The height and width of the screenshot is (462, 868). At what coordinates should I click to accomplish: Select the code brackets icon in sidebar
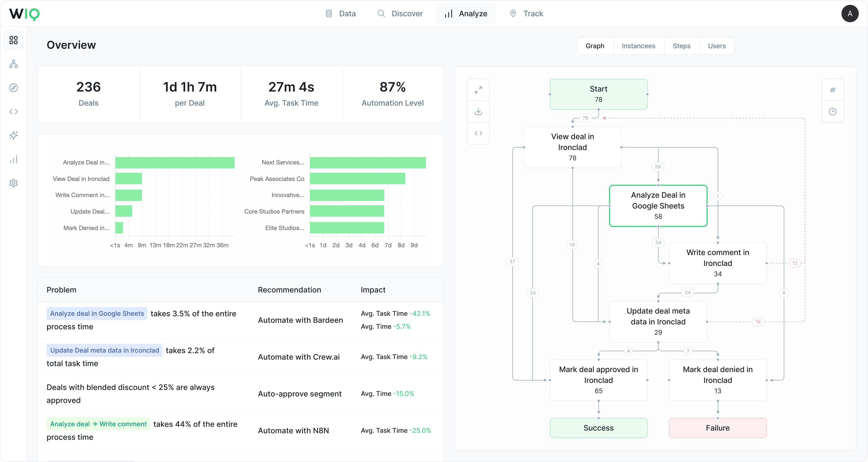pyautogui.click(x=14, y=112)
